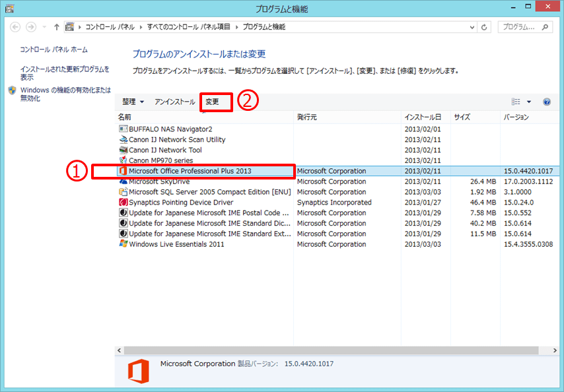Click the Windows Live Essentials 2011 icon
564x392 pixels.
pos(123,244)
